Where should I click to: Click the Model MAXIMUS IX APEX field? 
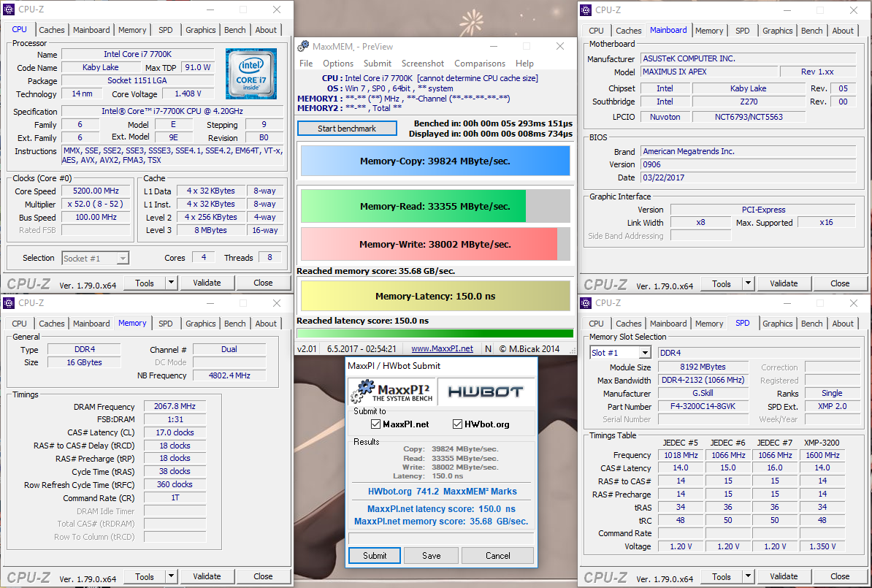point(708,72)
